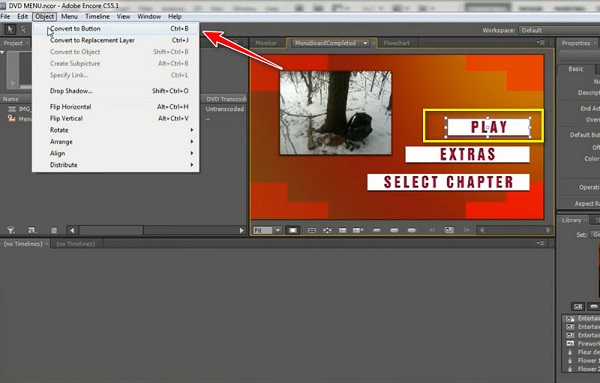Show activated subpicture highlight button
Viewport: 600px width, 383px height.
pos(412,230)
